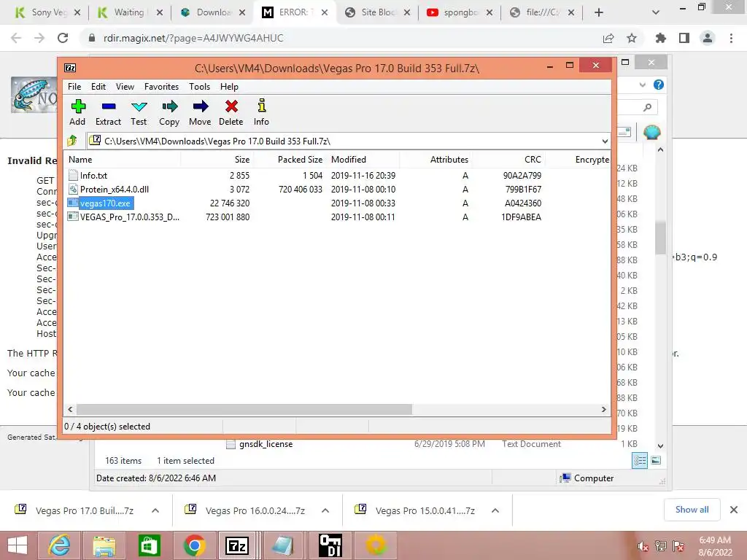The height and width of the screenshot is (560, 747).
Task: Click the Copy toolbar icon in 7-Zip
Action: click(169, 106)
